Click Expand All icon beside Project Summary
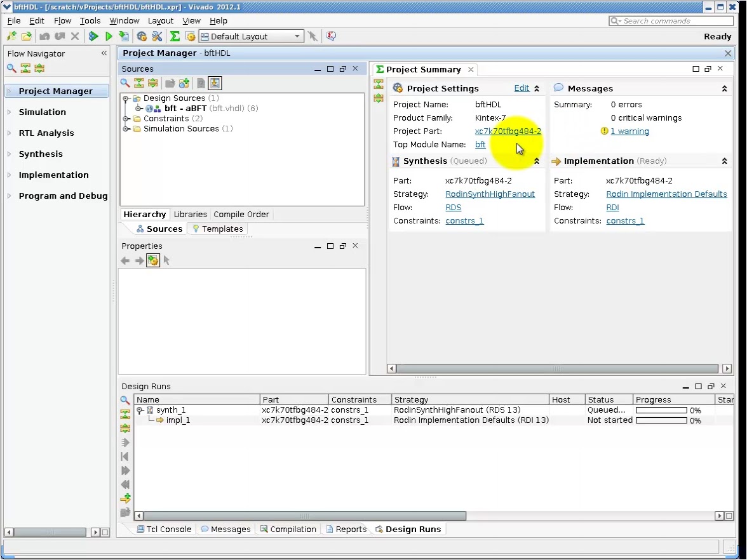 379,98
